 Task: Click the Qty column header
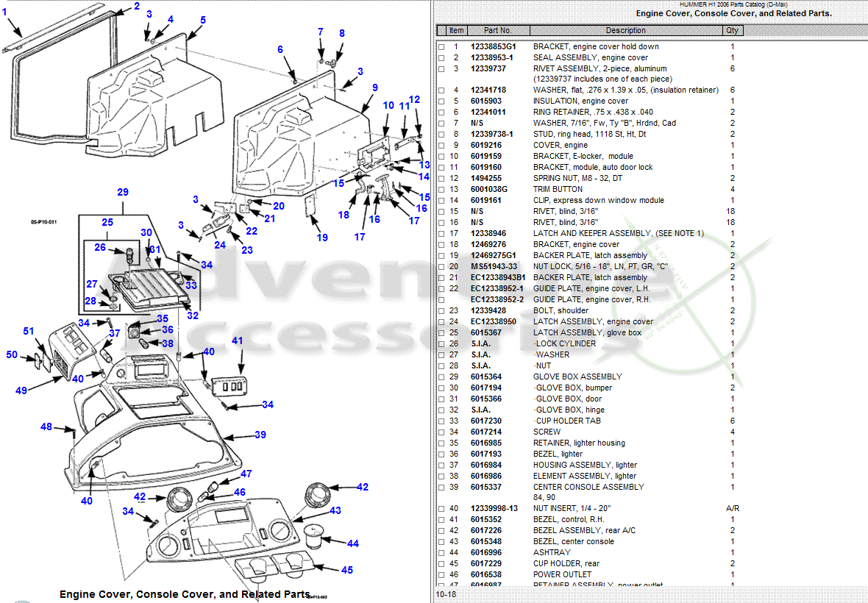click(x=732, y=30)
